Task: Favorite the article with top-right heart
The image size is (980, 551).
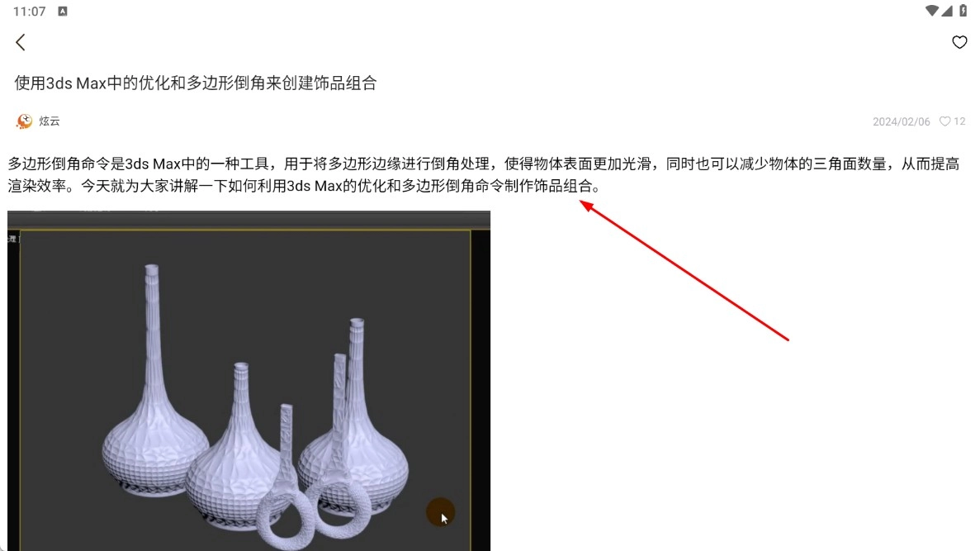Action: (x=959, y=42)
